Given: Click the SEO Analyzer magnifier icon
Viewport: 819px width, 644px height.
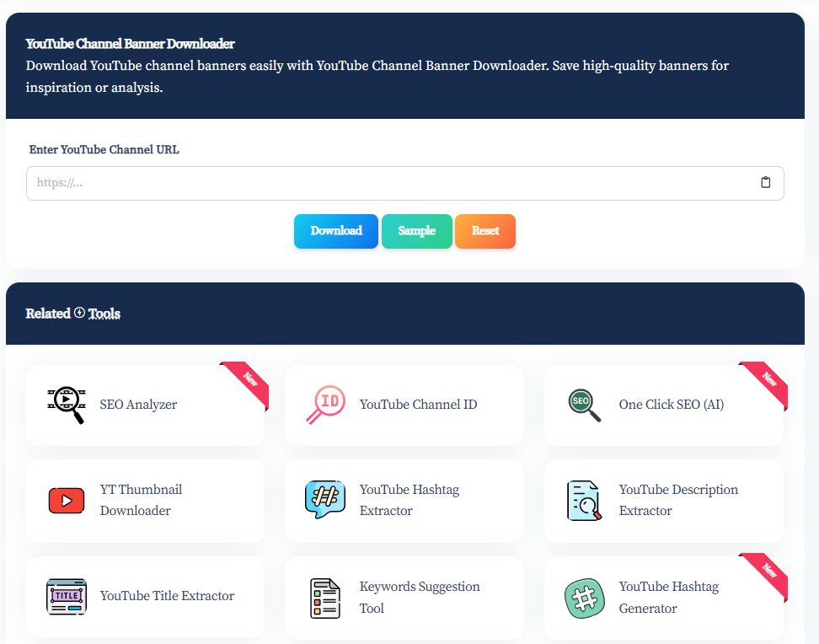Looking at the screenshot, I should (66, 405).
